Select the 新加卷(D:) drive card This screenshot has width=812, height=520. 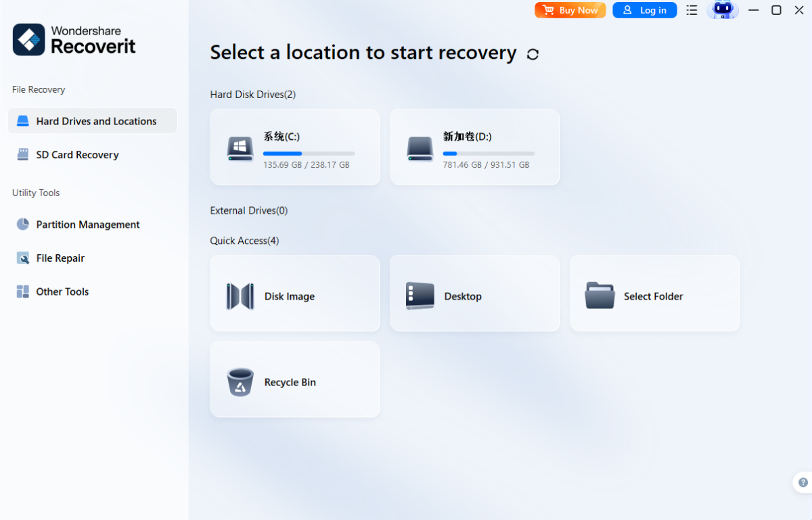(x=474, y=147)
